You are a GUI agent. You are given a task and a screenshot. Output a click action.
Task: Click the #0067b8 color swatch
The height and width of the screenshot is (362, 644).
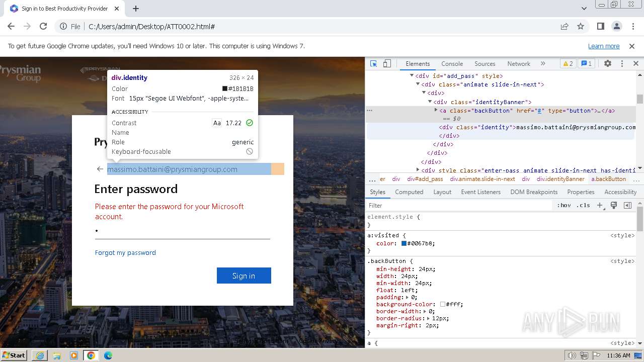pos(404,243)
